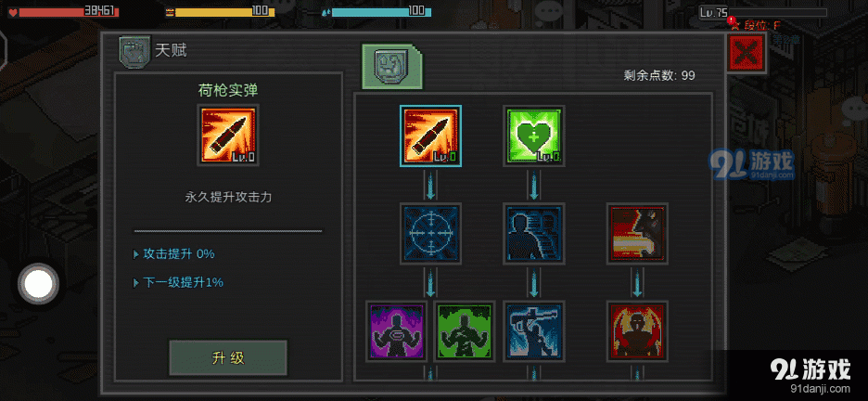Choose the blue crosshair accuracy talent
This screenshot has height=401, width=868.
click(x=430, y=233)
